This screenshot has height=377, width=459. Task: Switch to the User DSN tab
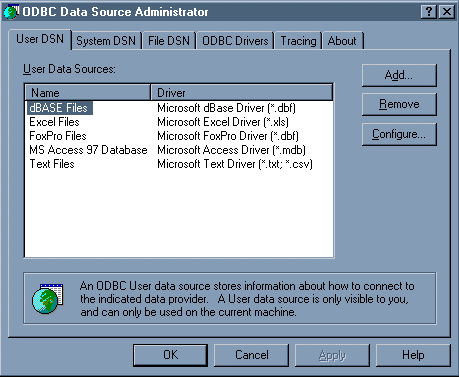coord(40,39)
